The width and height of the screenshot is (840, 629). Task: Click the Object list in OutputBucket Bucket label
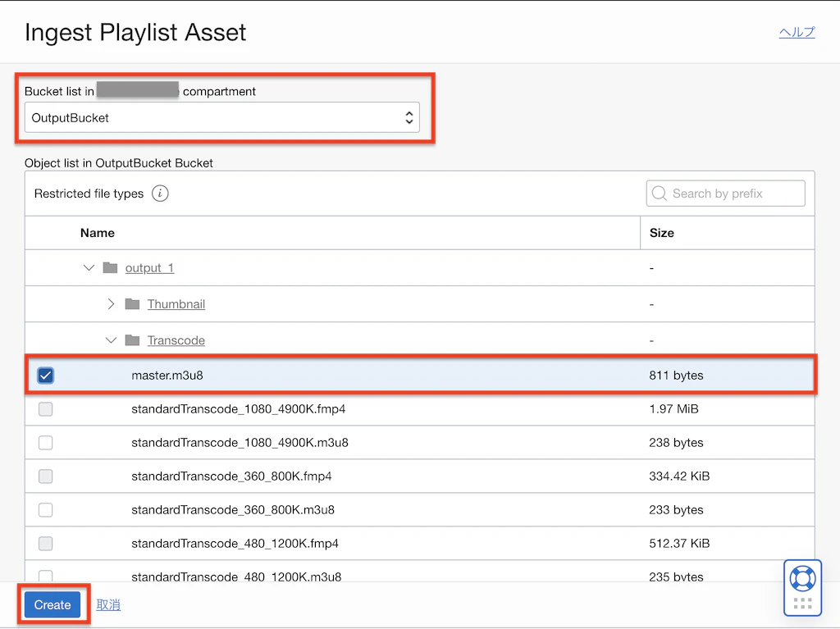pos(119,163)
